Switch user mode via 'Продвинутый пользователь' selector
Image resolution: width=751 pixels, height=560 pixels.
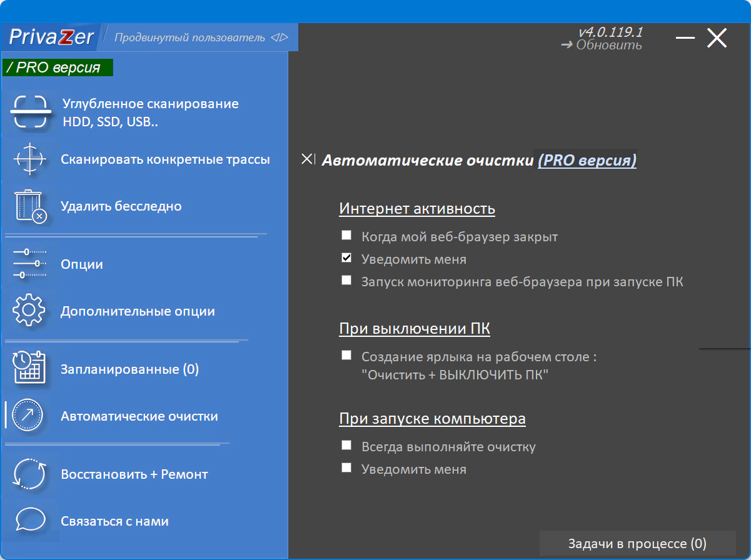point(200,38)
